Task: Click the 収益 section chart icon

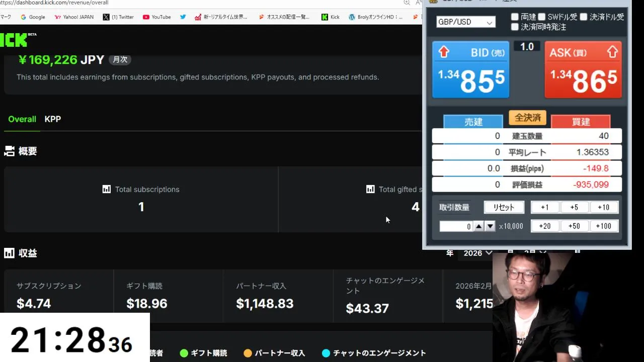Action: pos(9,253)
